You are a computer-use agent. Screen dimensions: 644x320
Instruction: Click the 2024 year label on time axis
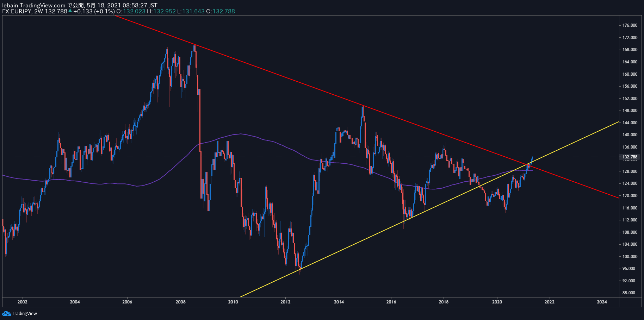[x=602, y=302]
